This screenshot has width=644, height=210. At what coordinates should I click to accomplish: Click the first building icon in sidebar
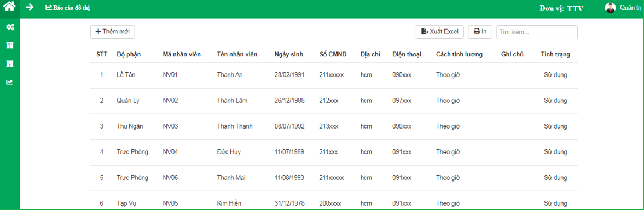9,45
